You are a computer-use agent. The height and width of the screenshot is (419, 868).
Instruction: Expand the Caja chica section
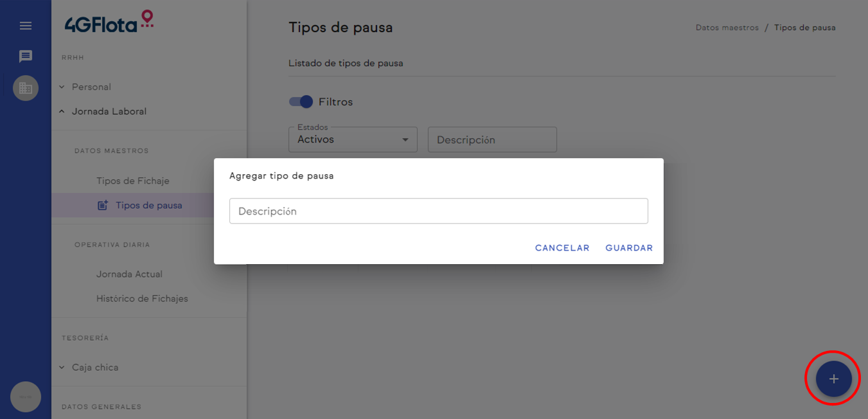(95, 368)
